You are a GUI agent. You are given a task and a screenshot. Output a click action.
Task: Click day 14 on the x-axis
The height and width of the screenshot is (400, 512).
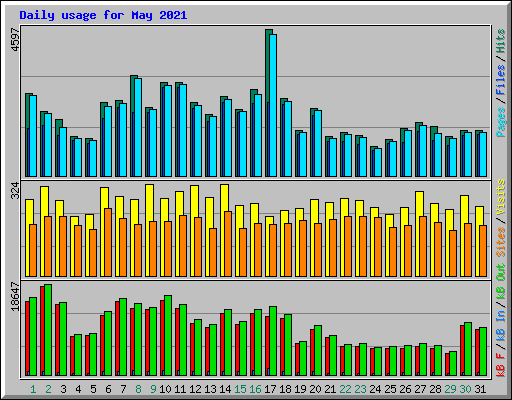click(x=225, y=389)
